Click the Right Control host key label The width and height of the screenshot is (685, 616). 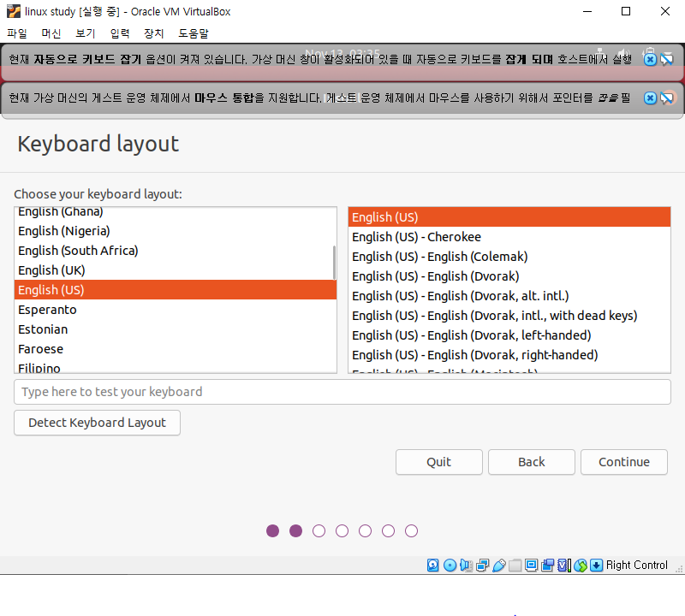pyautogui.click(x=636, y=565)
